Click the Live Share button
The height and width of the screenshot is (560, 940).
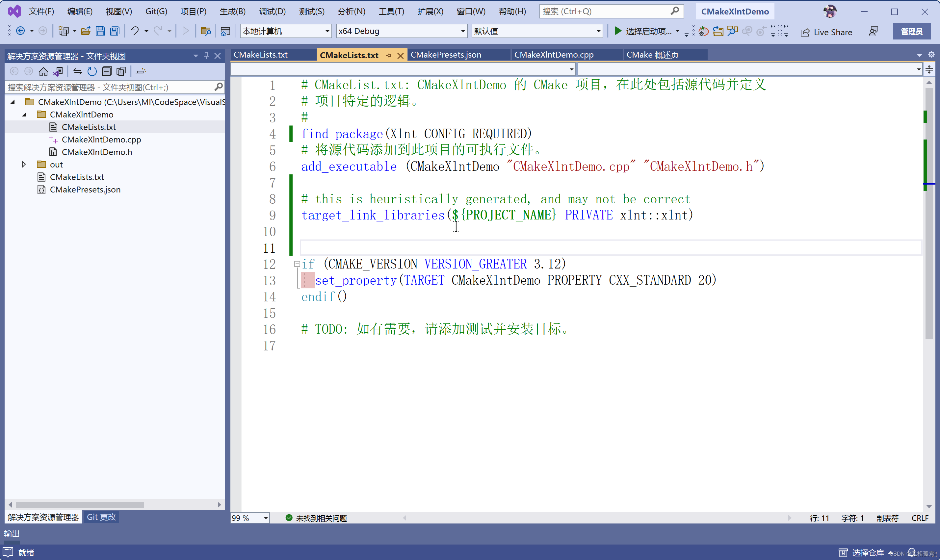826,32
